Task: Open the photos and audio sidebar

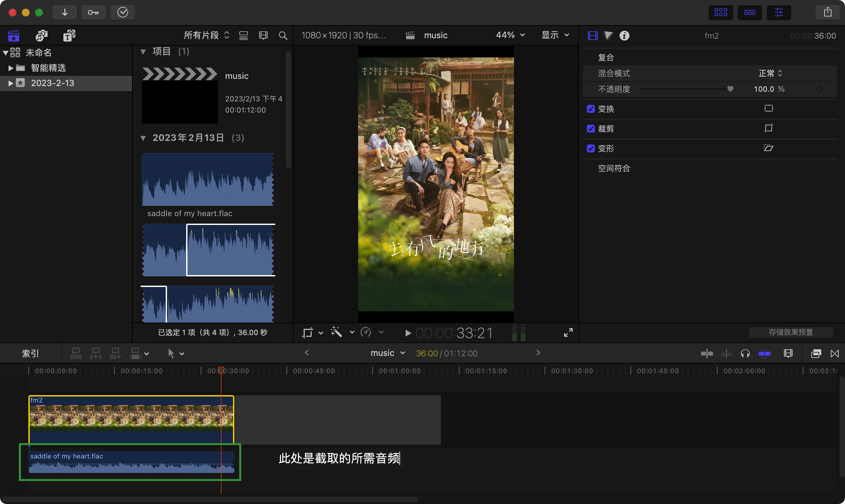Action: click(x=42, y=35)
